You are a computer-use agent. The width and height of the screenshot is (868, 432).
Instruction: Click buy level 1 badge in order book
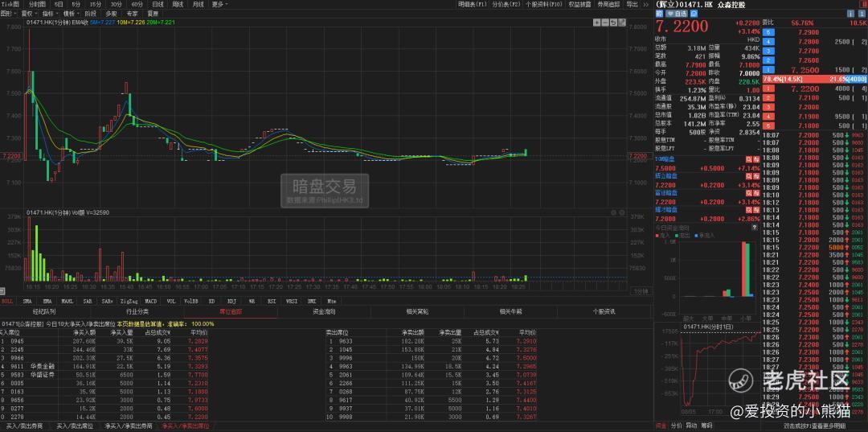pos(768,88)
